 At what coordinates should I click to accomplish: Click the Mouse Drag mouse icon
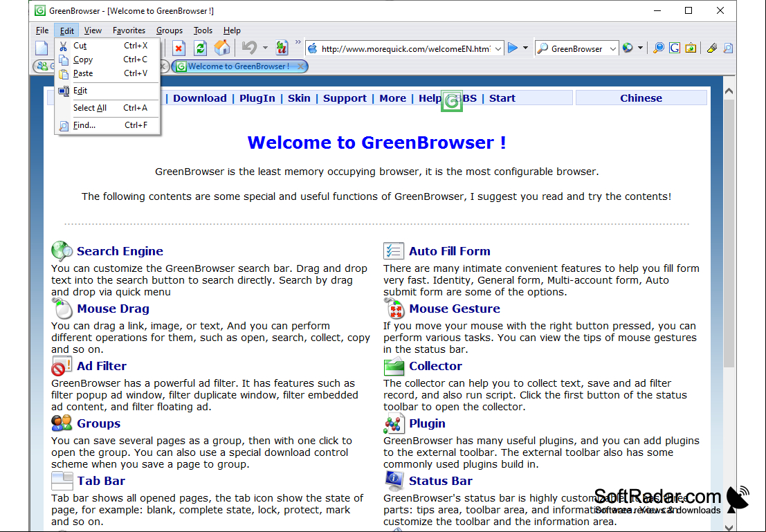(x=62, y=309)
